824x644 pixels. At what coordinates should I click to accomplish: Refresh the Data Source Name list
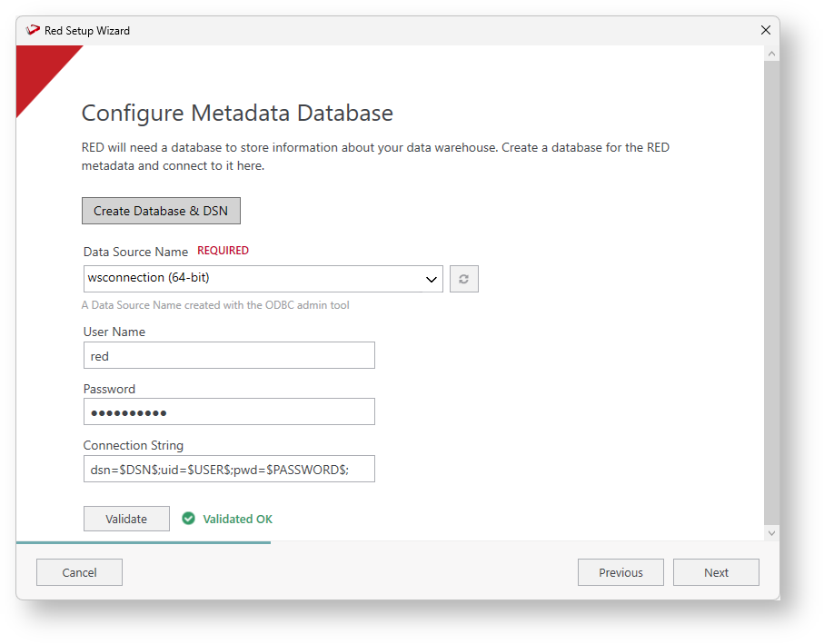463,279
